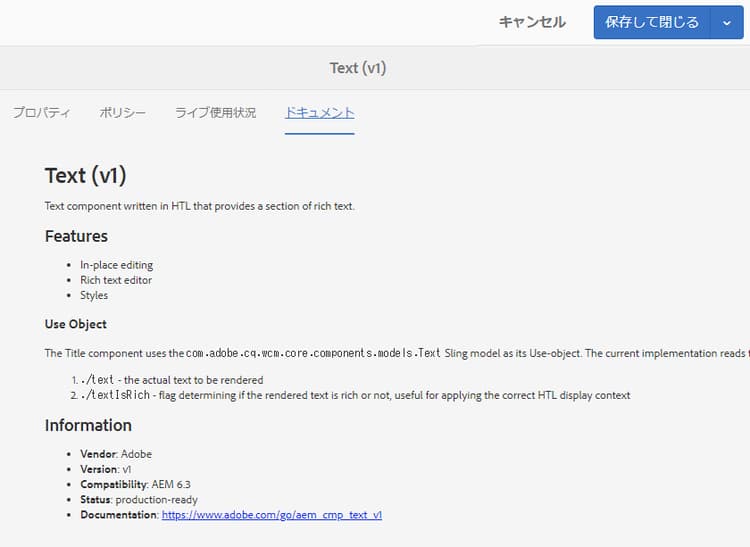Viewport: 750px width, 547px height.
Task: Open the aem_cmp_text_v1 documentation link
Action: (272, 515)
